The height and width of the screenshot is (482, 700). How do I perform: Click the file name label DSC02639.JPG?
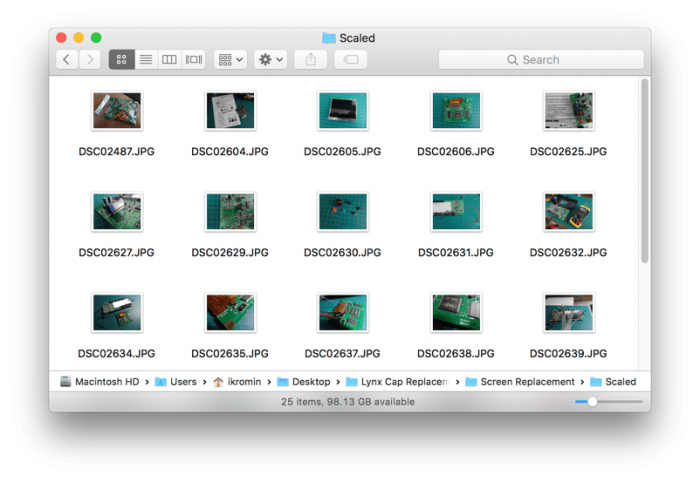point(568,353)
